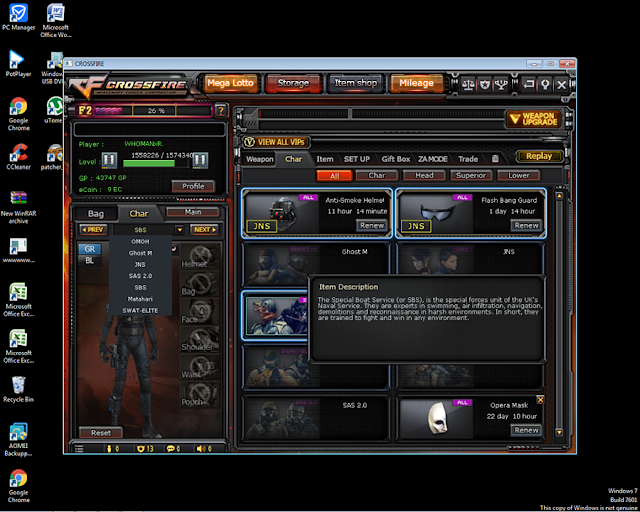
Task: Open the Gift Box tab
Action: (396, 159)
